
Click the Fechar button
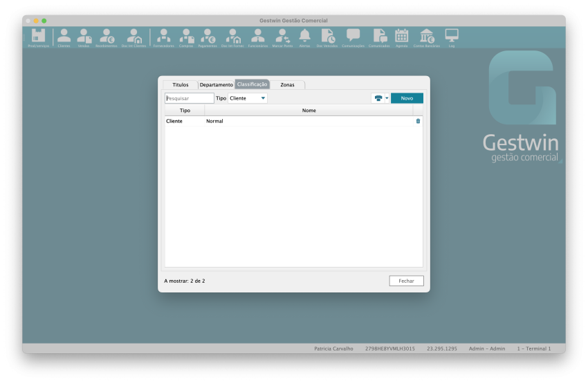coord(406,281)
